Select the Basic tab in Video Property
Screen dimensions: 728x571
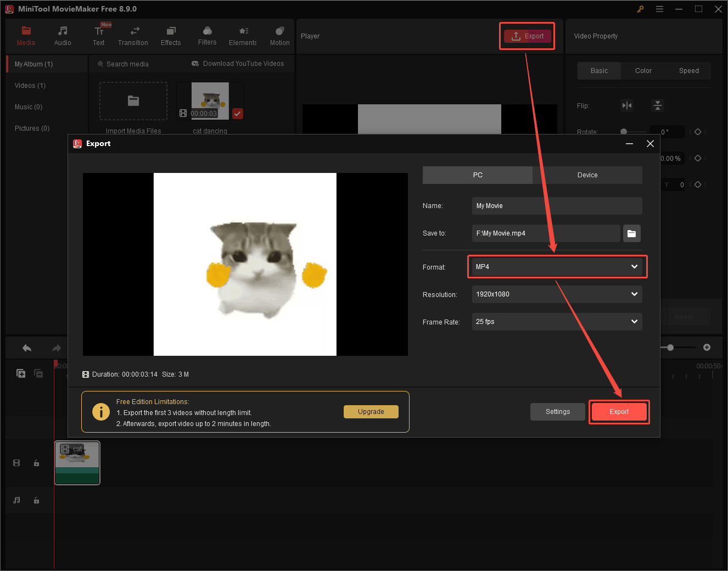pos(599,71)
